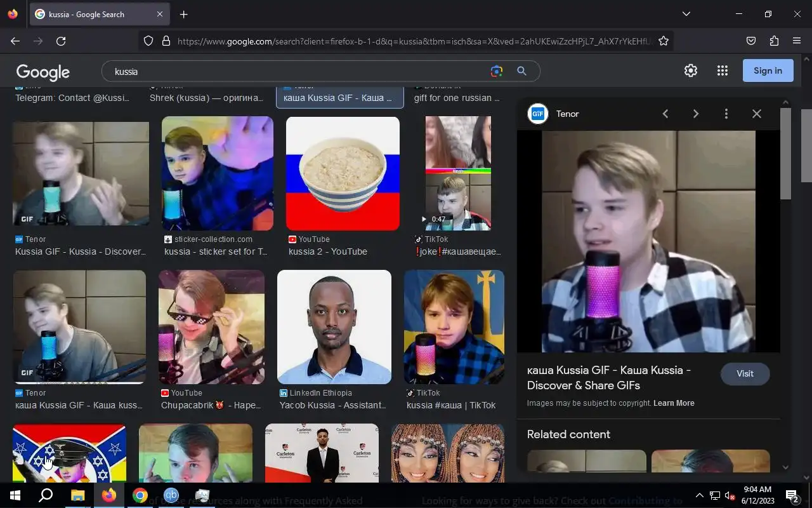Click the Visit button

(745, 373)
